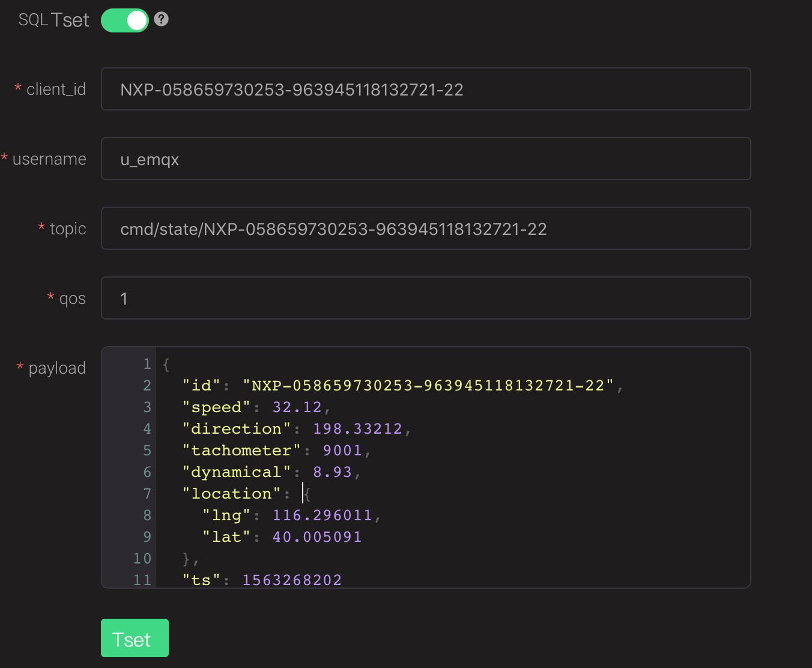Click the lat value 40.005091
The image size is (812, 668).
(317, 537)
